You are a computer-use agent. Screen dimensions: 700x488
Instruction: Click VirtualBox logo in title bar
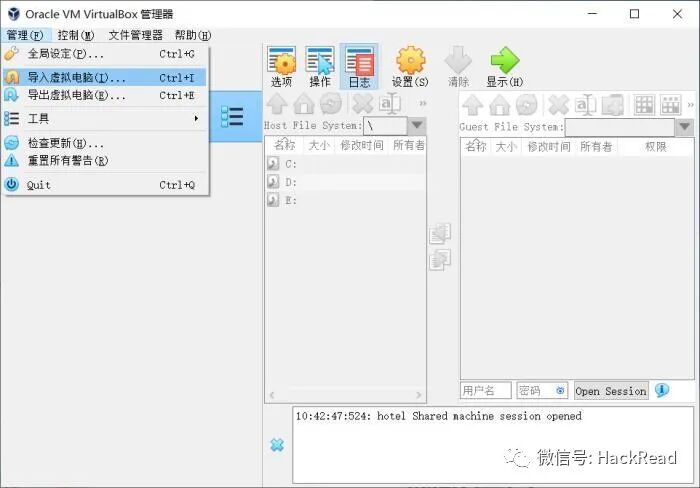[x=14, y=14]
